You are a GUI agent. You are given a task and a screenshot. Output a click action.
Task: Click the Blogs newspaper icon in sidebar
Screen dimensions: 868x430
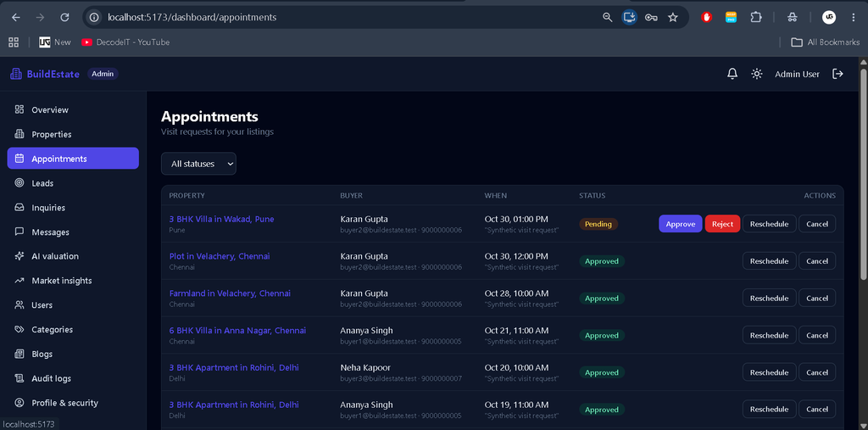pos(19,354)
